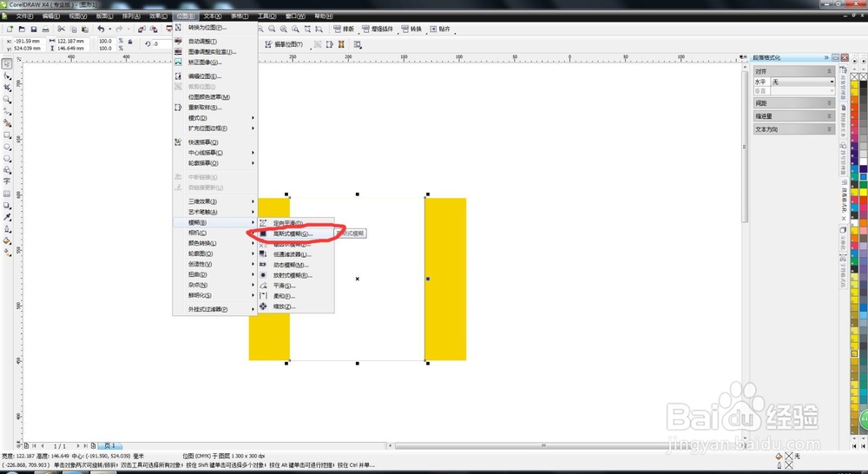868x474 pixels.
Task: Switch to page tab 页1
Action: [109, 445]
